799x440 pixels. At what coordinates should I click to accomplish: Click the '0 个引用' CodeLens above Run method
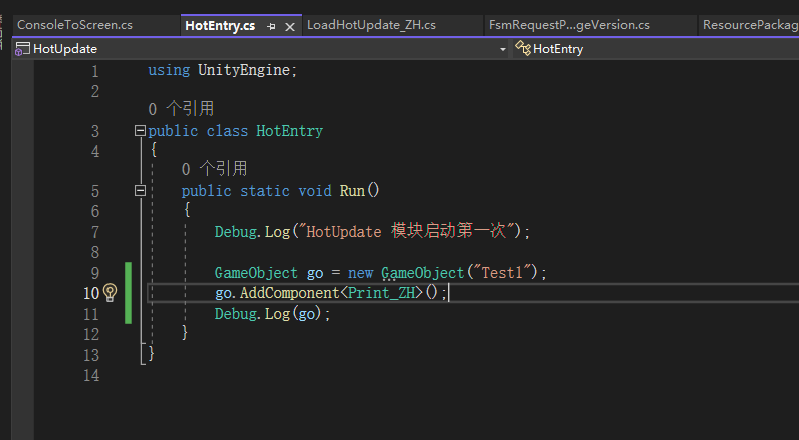click(214, 168)
